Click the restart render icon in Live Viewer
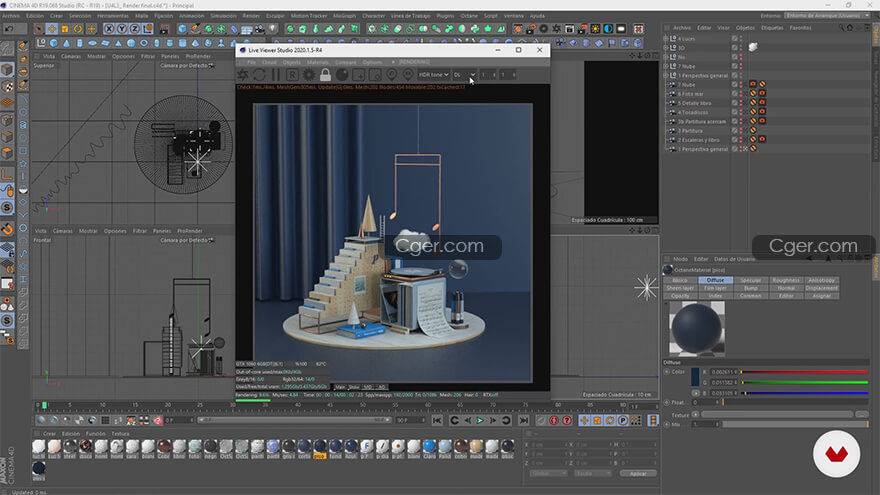This screenshot has height=495, width=880. click(x=259, y=75)
